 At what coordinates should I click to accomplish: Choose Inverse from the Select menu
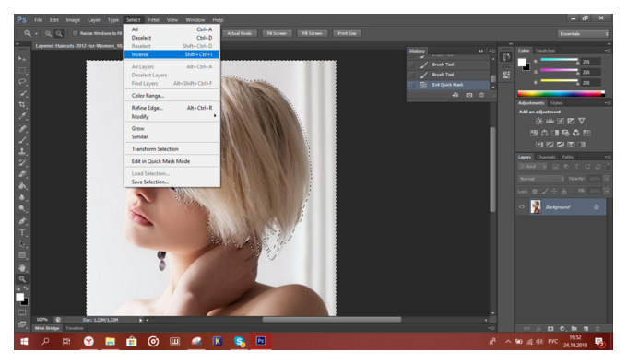coord(172,54)
